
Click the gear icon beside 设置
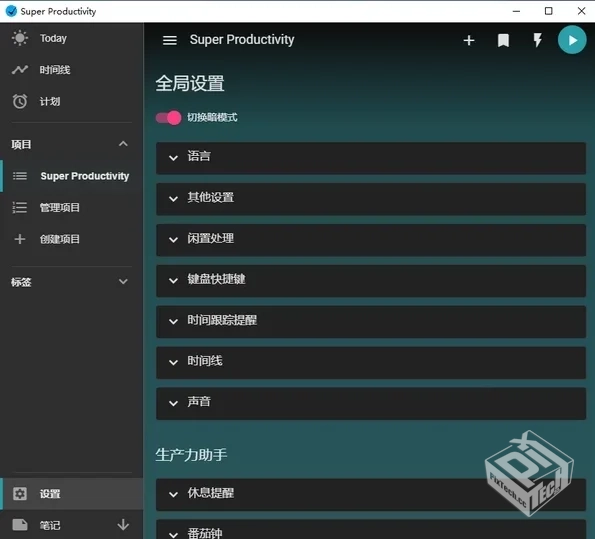click(x=20, y=494)
